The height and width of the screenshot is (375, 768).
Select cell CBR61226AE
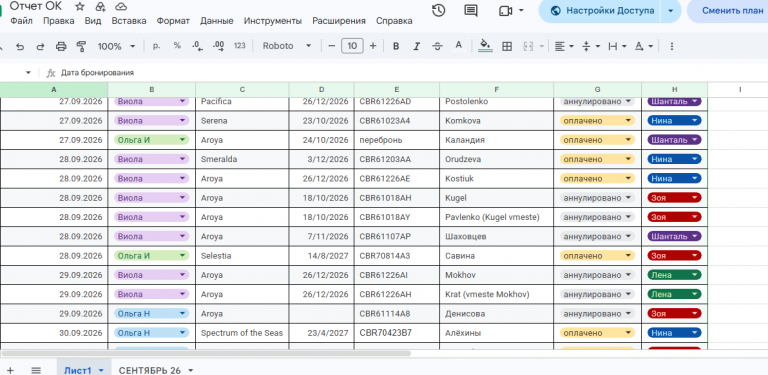coord(397,179)
